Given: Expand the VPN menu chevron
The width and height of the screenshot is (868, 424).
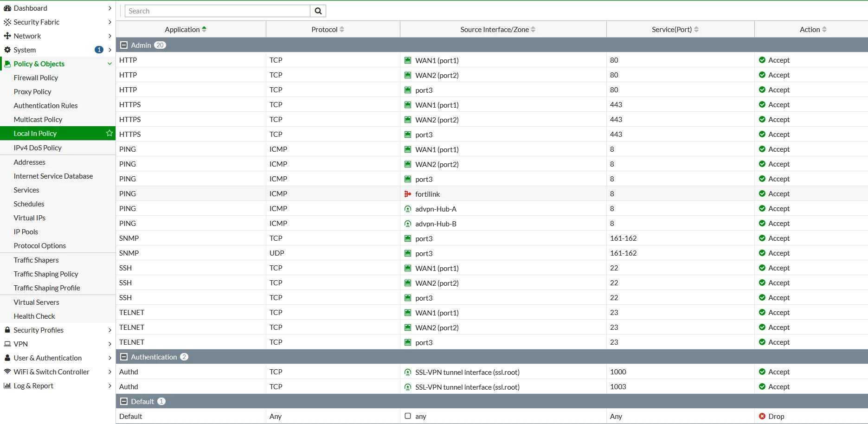Looking at the screenshot, I should pos(109,344).
